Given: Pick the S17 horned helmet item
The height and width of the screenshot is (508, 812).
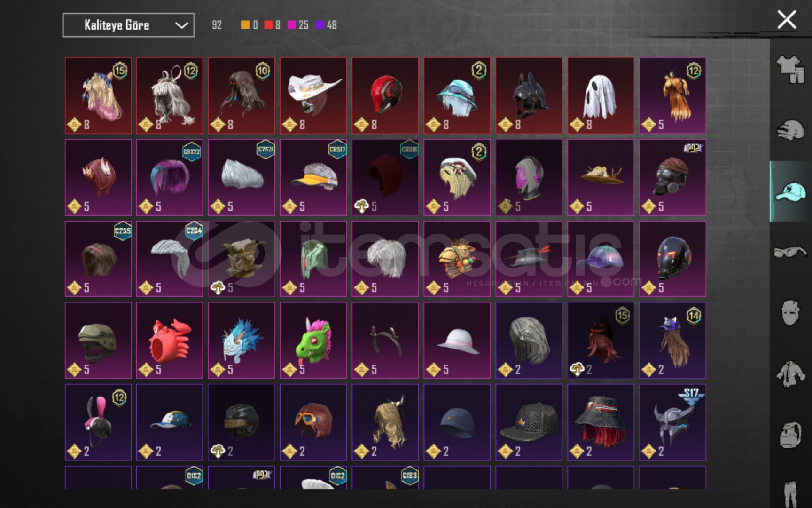Looking at the screenshot, I should point(672,422).
